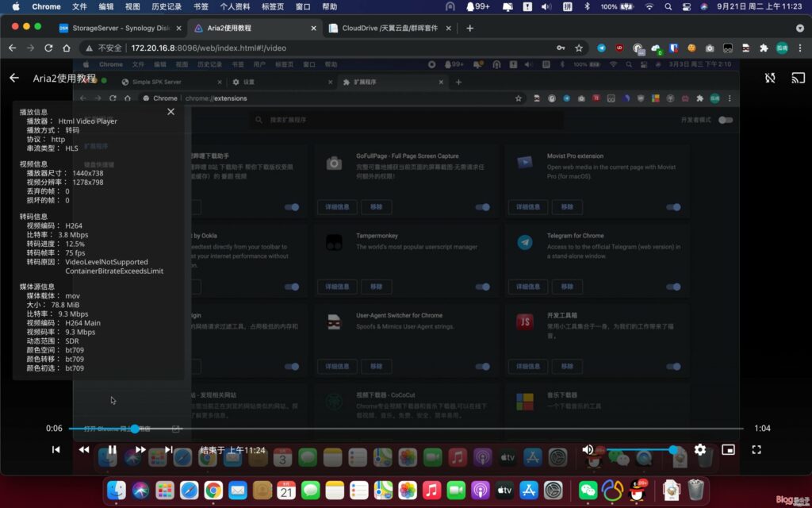This screenshot has width=812, height=508.
Task: Open saved passwords key icon
Action: [561, 48]
